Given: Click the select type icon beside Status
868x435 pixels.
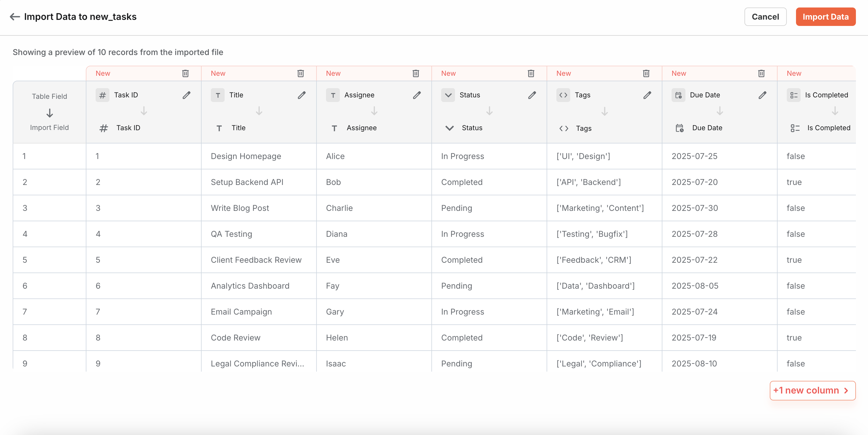Looking at the screenshot, I should click(448, 95).
